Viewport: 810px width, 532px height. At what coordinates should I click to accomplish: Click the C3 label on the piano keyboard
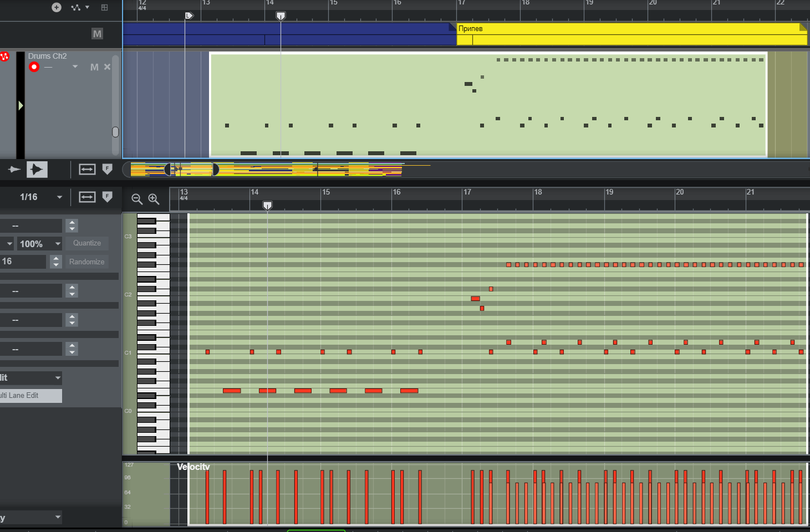point(128,237)
